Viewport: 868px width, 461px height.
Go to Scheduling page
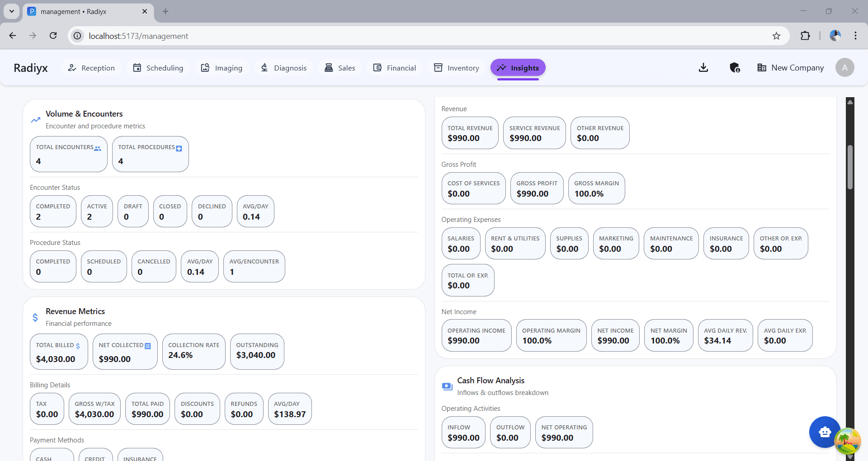tap(158, 68)
